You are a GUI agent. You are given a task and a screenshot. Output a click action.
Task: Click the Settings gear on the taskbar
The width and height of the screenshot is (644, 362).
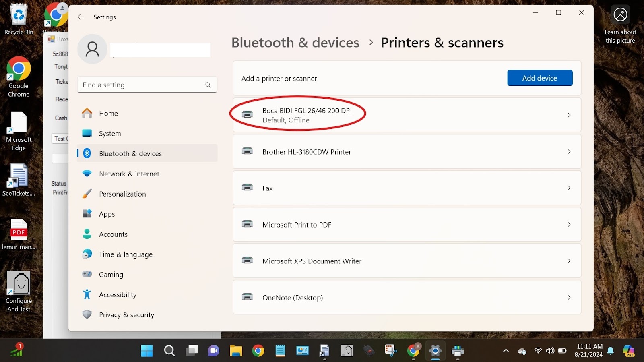(x=435, y=351)
